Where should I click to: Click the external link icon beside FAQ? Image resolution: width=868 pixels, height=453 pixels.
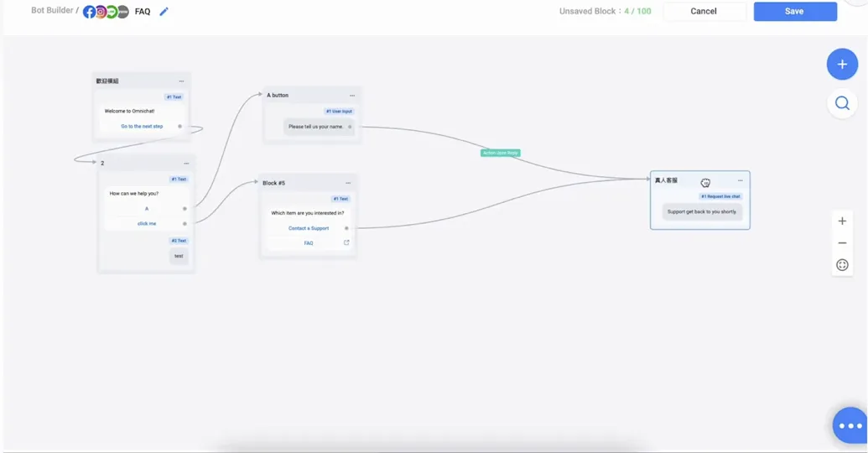346,242
